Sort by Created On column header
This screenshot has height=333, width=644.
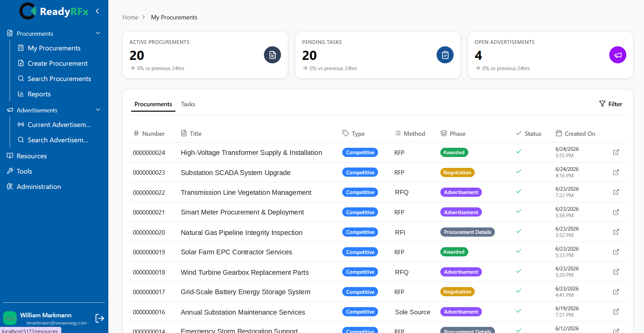[x=576, y=133]
